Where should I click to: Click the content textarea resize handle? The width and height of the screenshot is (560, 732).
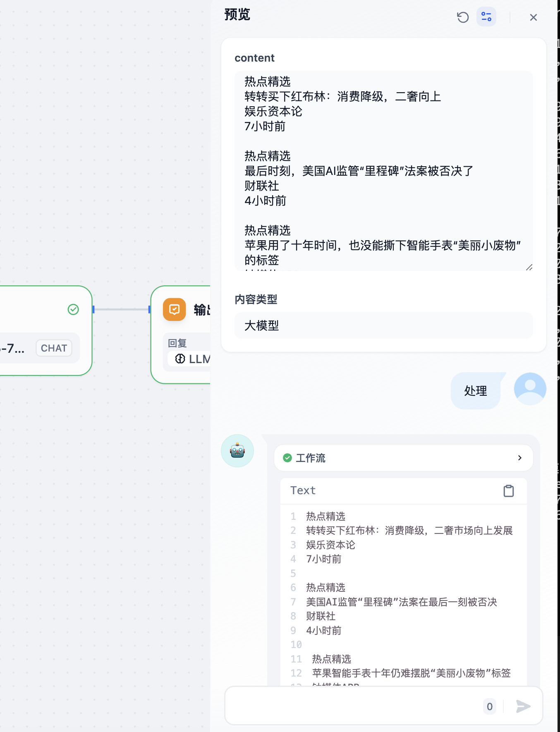pyautogui.click(x=529, y=267)
